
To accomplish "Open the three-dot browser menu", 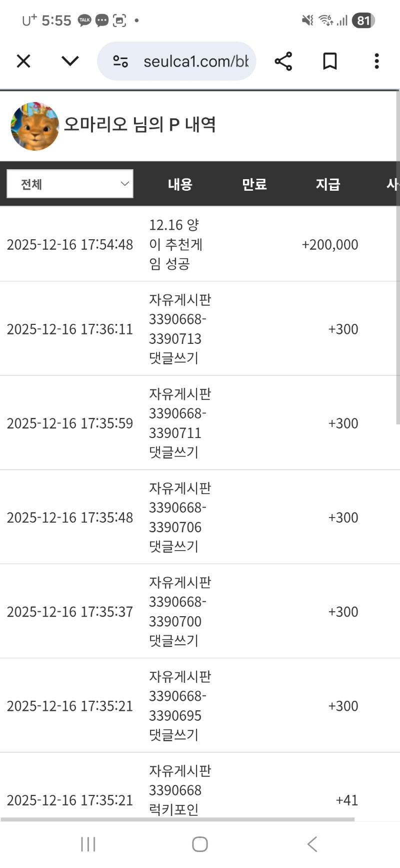I will click(x=376, y=62).
